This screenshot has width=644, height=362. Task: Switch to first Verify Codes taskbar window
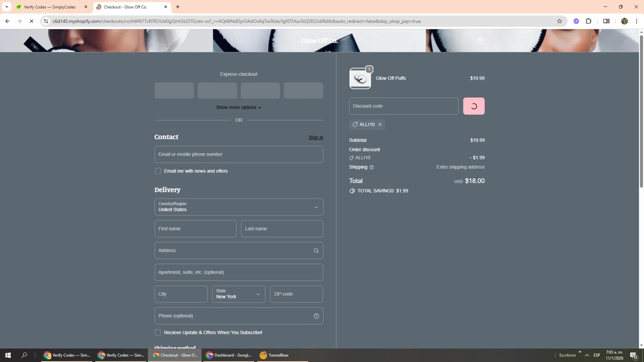pos(67,355)
